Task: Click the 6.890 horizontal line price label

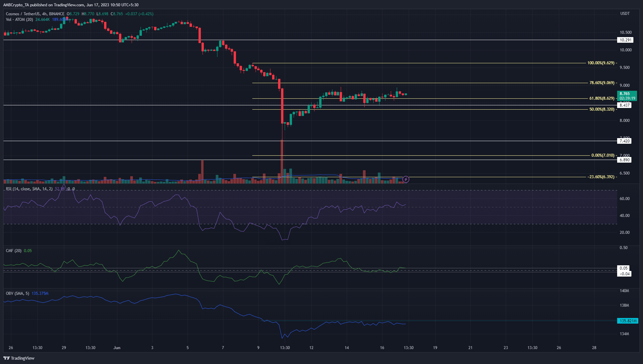Action: coord(624,160)
